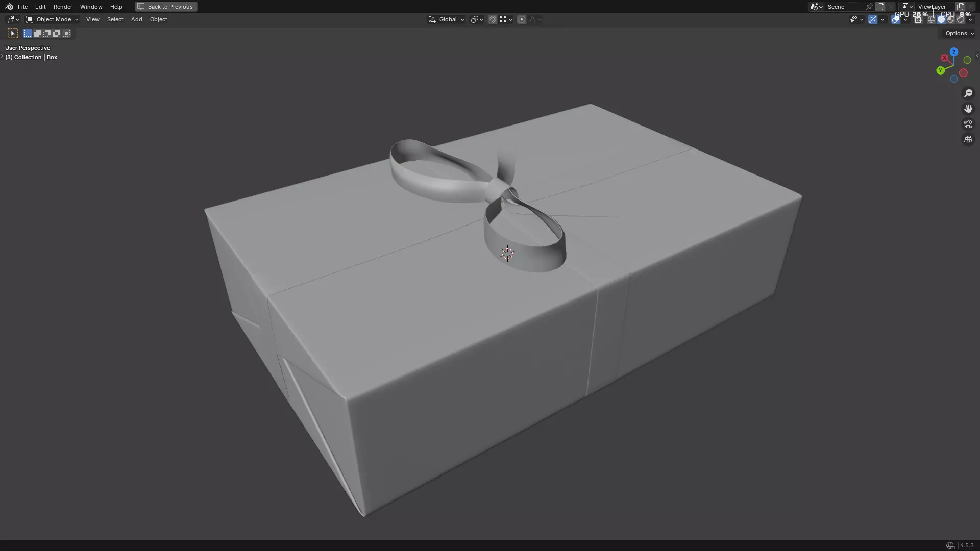Select solid viewport shading
Screen dimensions: 980x551
click(x=941, y=19)
